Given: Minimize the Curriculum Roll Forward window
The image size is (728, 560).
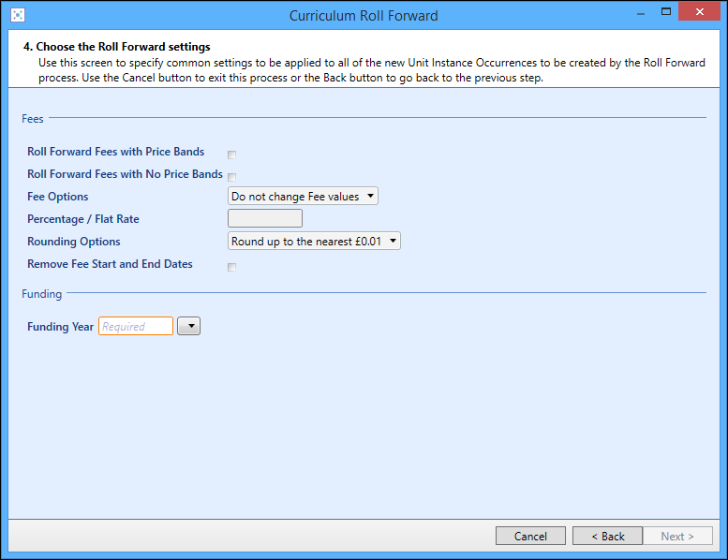Looking at the screenshot, I should coord(641,13).
